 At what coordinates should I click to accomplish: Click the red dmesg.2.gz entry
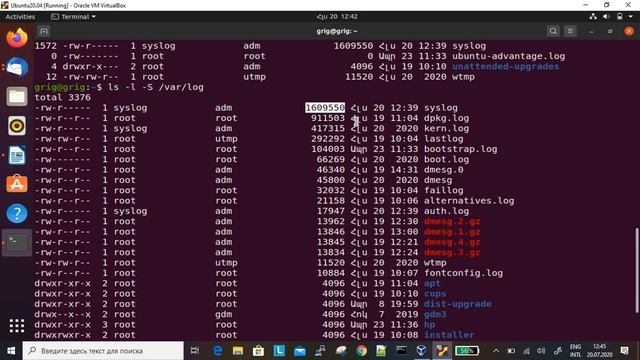coord(452,222)
